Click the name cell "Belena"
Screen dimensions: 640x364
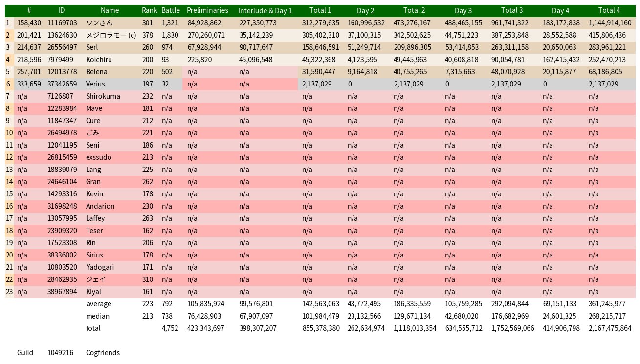[96, 72]
